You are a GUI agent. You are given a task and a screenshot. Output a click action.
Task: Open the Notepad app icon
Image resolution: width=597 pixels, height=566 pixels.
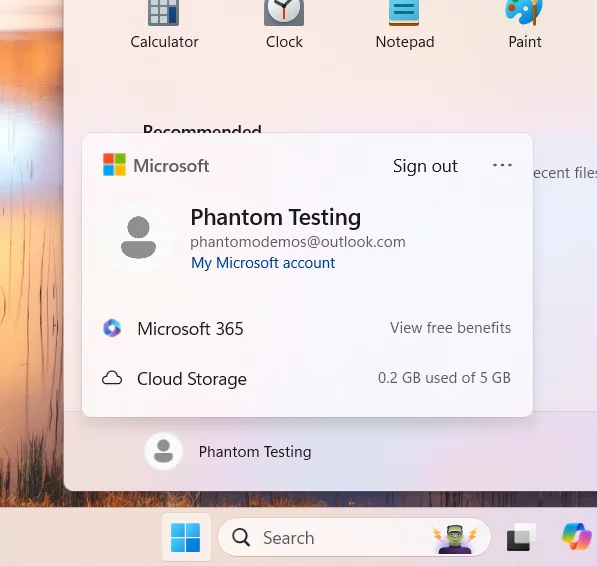point(404,13)
